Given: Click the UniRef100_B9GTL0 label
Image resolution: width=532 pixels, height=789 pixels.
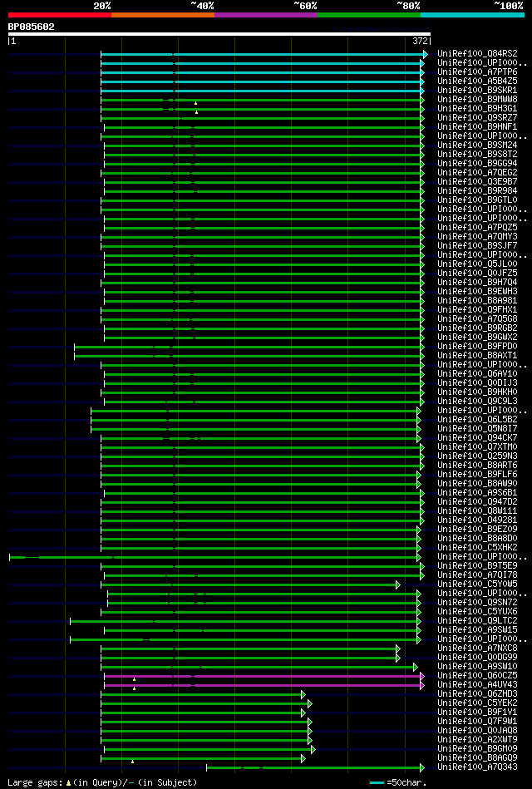Looking at the screenshot, I should [477, 200].
